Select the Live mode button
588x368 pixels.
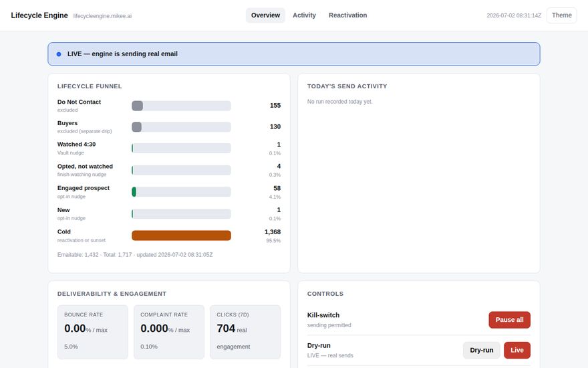coord(517,351)
